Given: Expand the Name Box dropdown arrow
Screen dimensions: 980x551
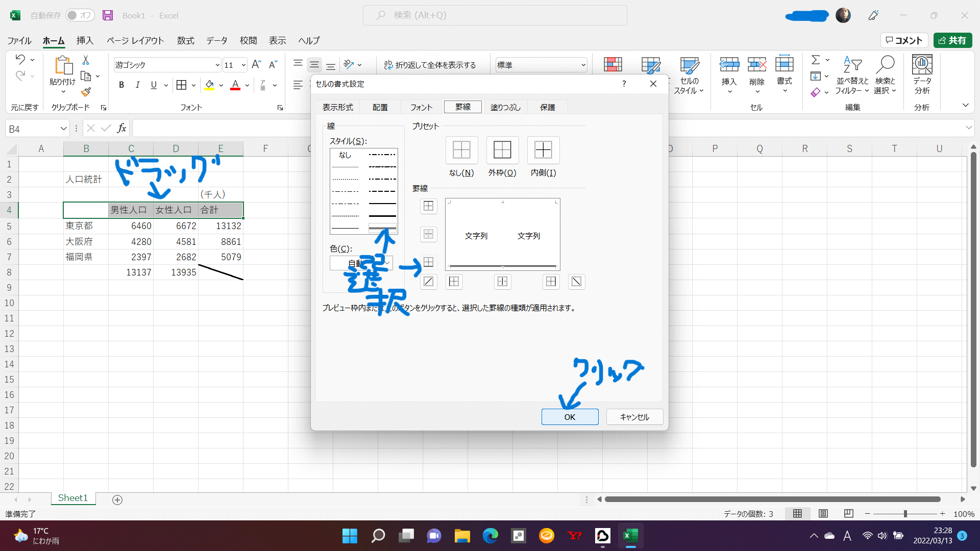Looking at the screenshot, I should (x=63, y=129).
